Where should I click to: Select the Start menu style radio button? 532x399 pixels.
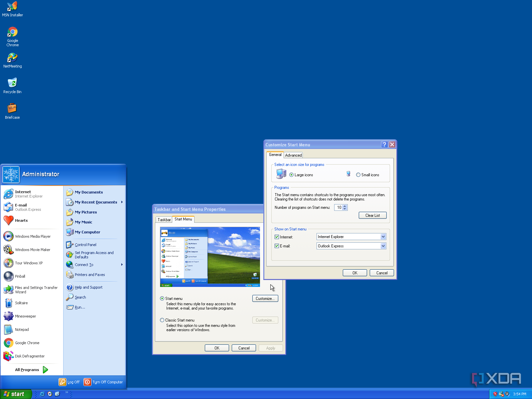(162, 299)
